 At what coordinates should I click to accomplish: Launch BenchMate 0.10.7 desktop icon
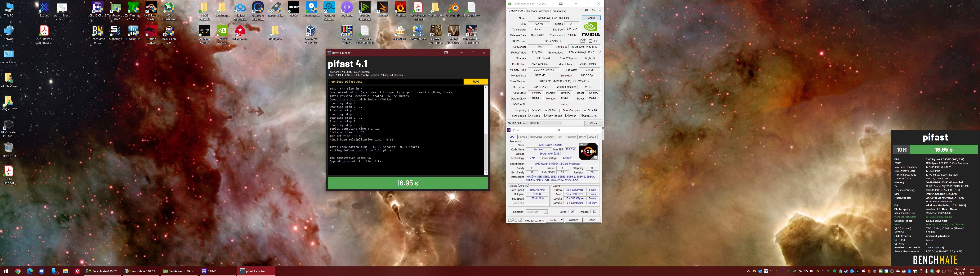click(x=98, y=35)
